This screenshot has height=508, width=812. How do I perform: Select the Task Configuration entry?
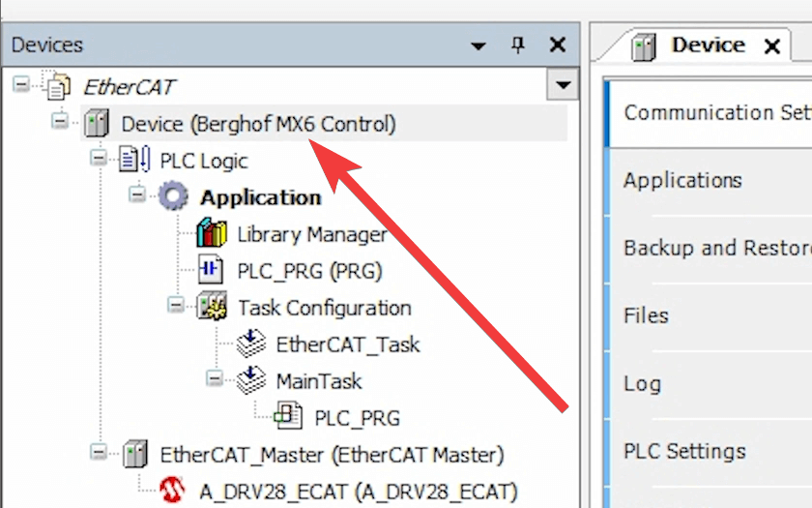(325, 308)
